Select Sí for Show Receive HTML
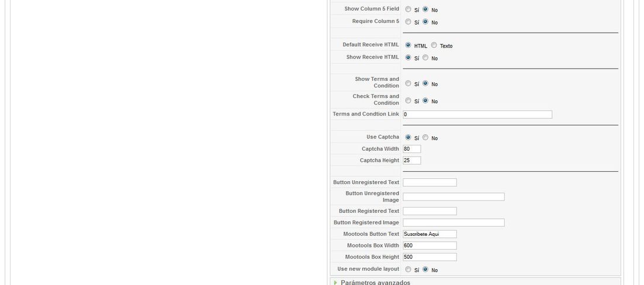The height and width of the screenshot is (285, 644). point(408,57)
